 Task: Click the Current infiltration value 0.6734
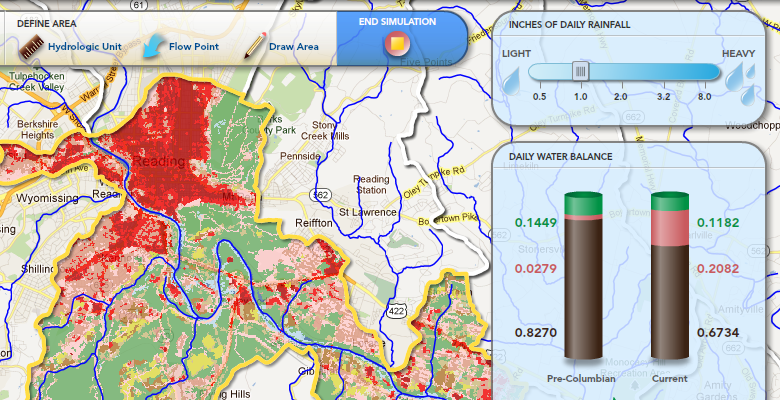point(718,333)
